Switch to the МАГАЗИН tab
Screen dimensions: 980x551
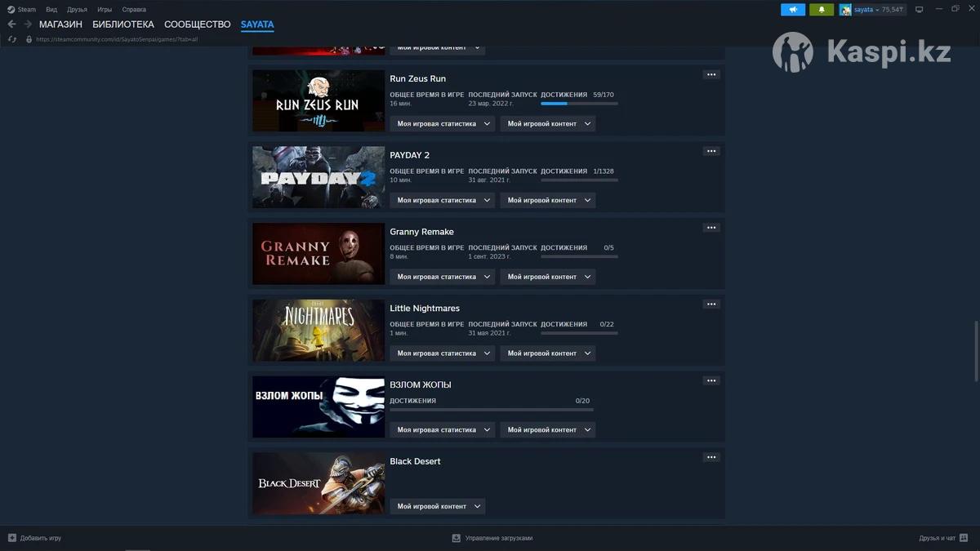point(60,24)
